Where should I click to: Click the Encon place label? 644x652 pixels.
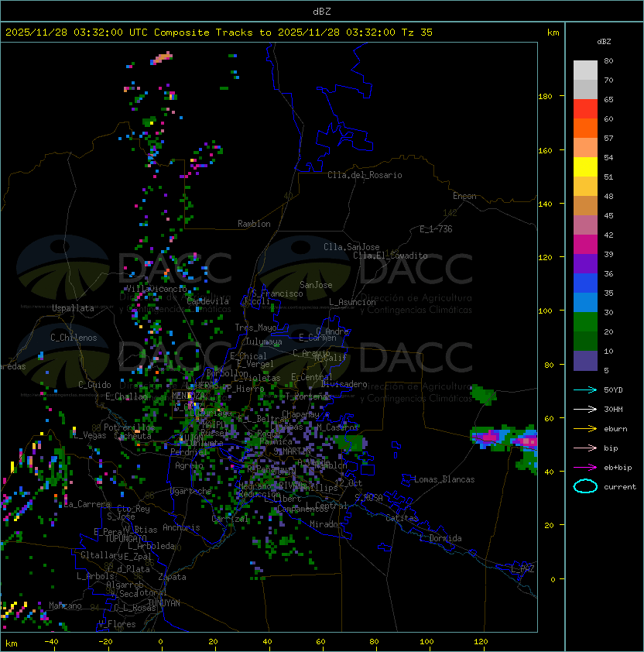tap(464, 196)
